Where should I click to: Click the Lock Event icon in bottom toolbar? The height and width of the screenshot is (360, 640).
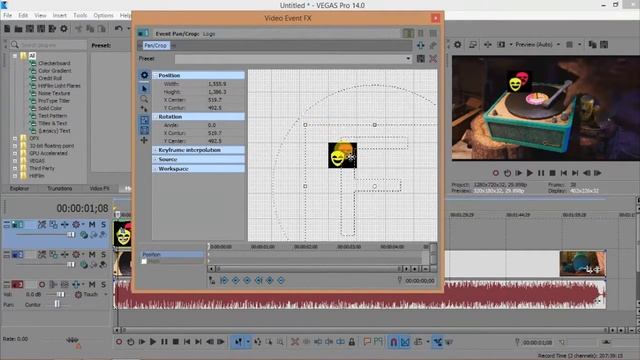pyautogui.click(x=352, y=342)
